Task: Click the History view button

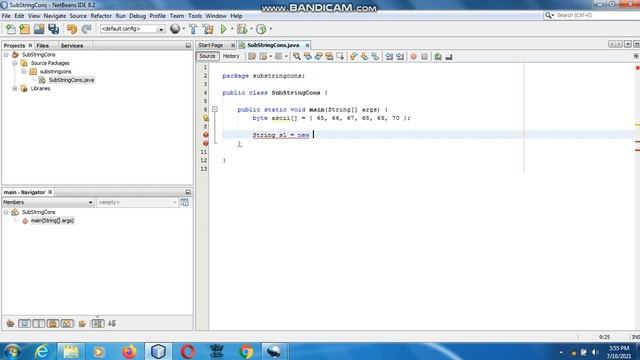Action: click(x=231, y=56)
